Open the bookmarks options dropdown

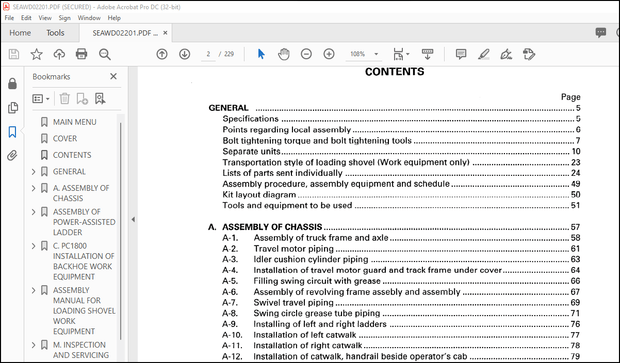click(41, 98)
